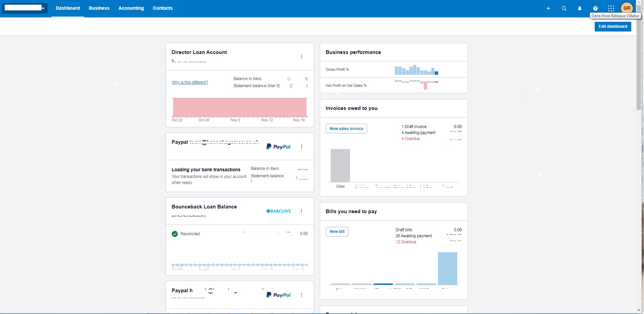This screenshot has width=644, height=314.
Task: Click the New bill button
Action: 337,232
